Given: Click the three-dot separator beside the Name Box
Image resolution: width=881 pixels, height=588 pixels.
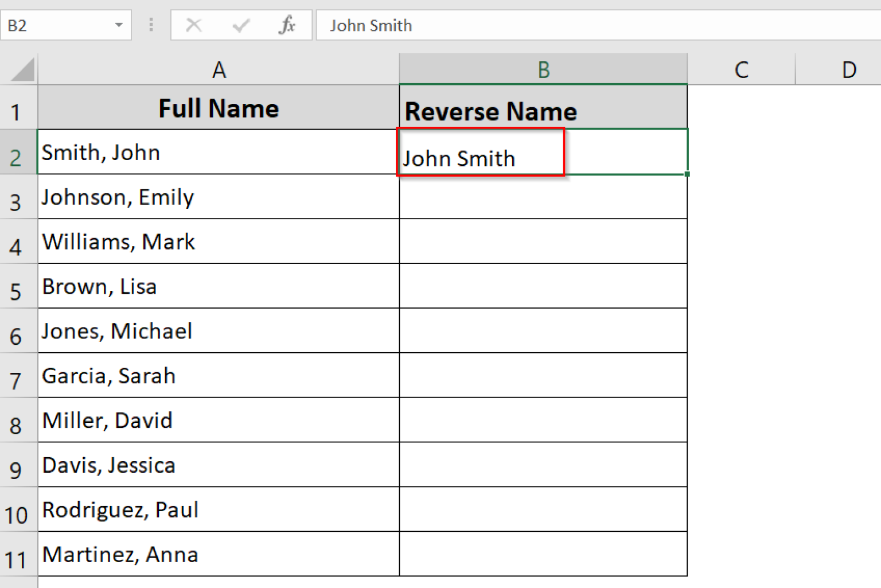Looking at the screenshot, I should pos(151,25).
